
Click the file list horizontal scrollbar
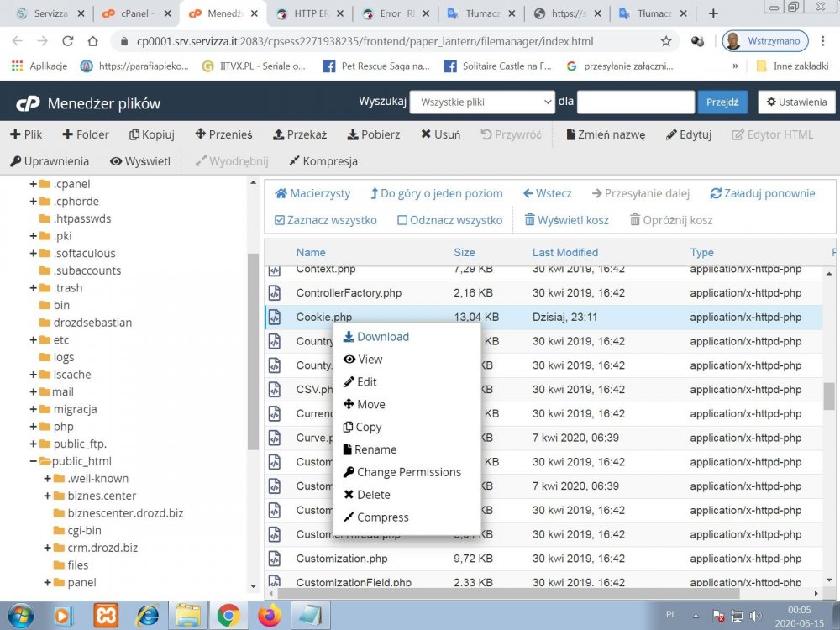[509, 593]
